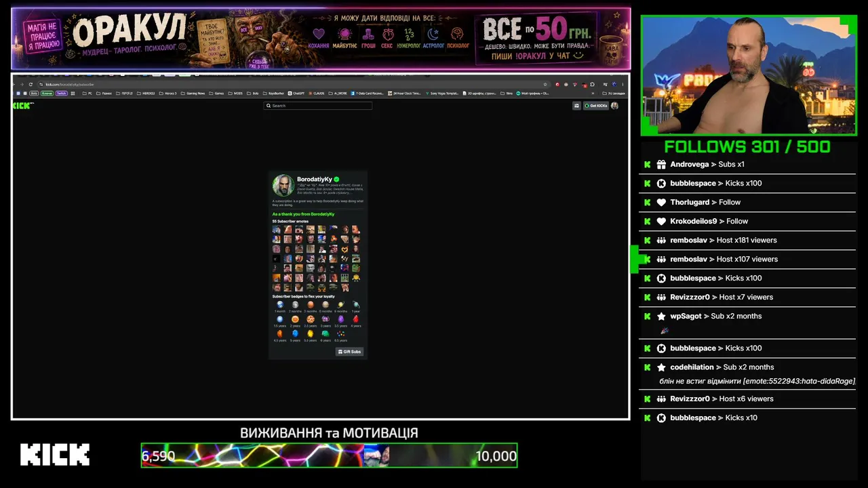Click the 6 years subscriber badge
Screen dimensions: 868x488
point(325,335)
